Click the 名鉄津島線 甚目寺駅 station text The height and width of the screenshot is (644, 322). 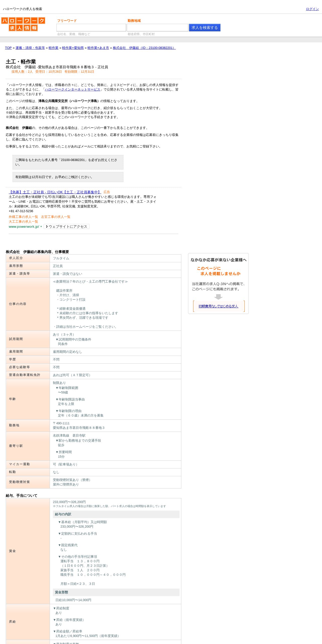coord(69,436)
